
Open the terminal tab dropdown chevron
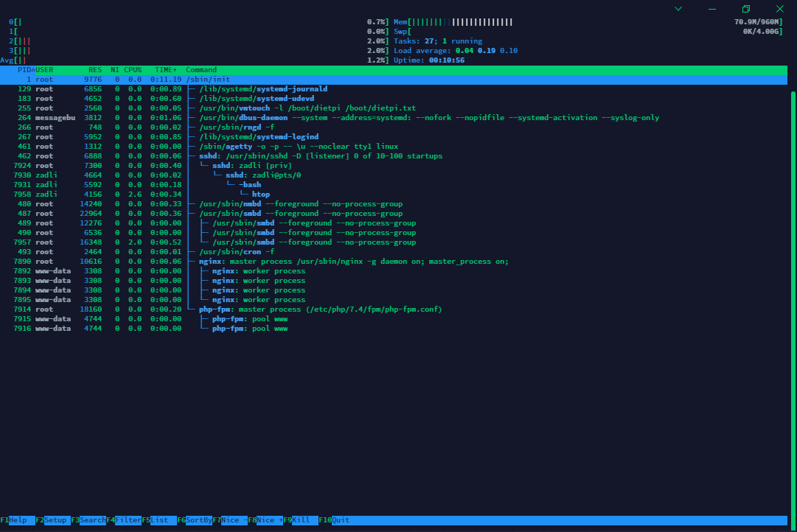point(678,9)
